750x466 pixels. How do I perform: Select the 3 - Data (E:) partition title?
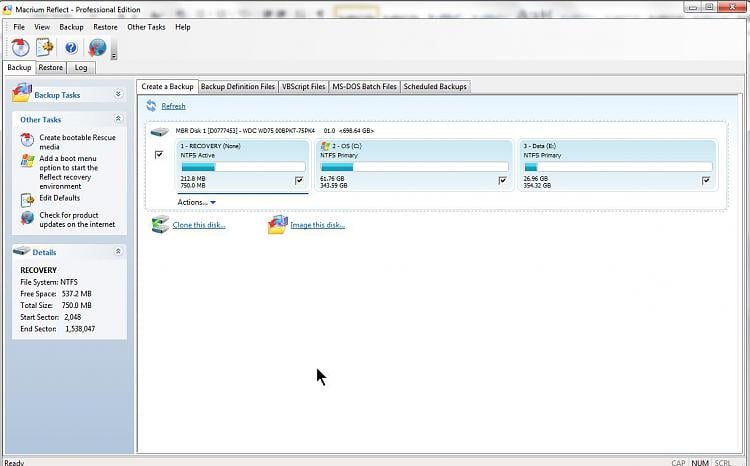[x=540, y=146]
